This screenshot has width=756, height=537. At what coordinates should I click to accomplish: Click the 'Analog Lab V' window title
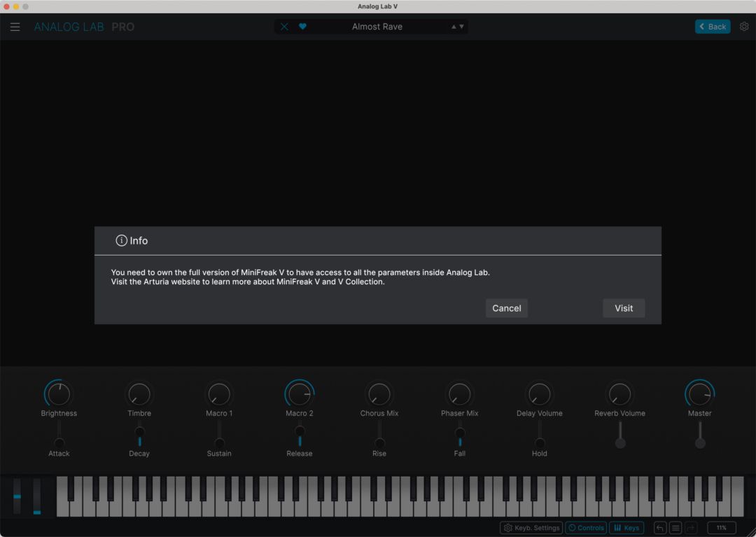[377, 6]
